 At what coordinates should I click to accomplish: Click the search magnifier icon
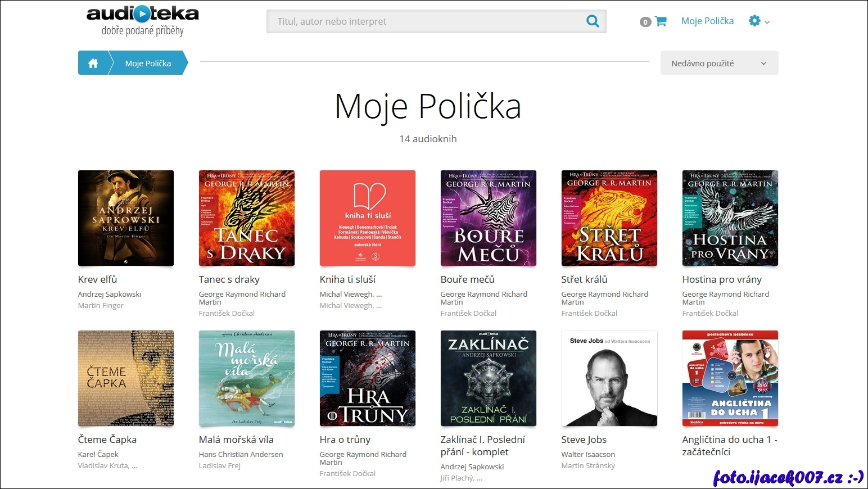(593, 21)
